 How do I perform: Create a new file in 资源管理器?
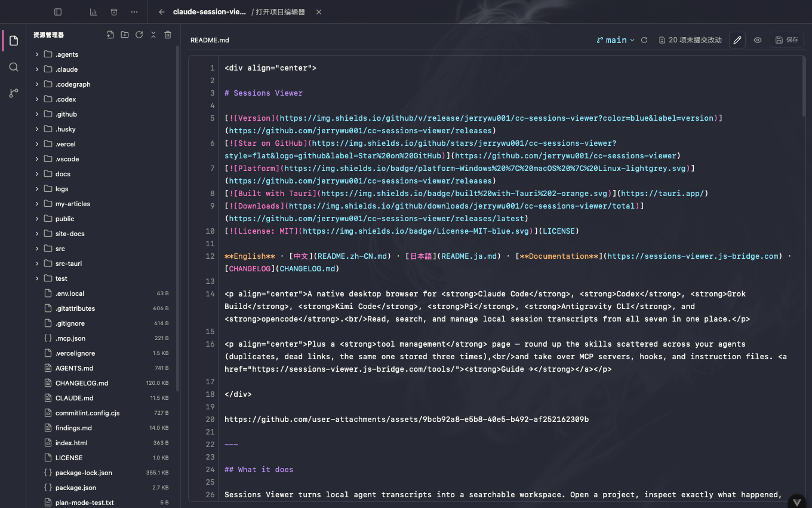click(x=110, y=35)
